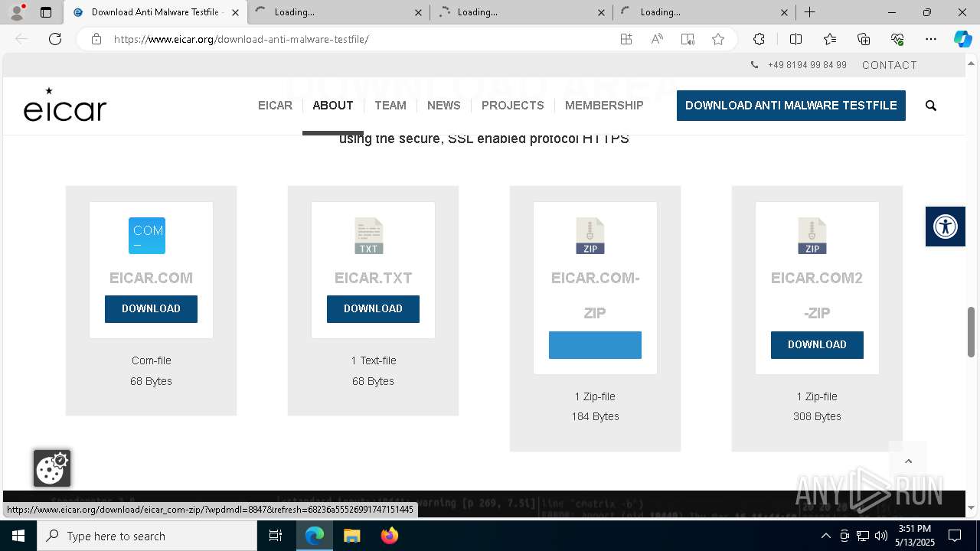Open the tab actions menu icon

46,12
